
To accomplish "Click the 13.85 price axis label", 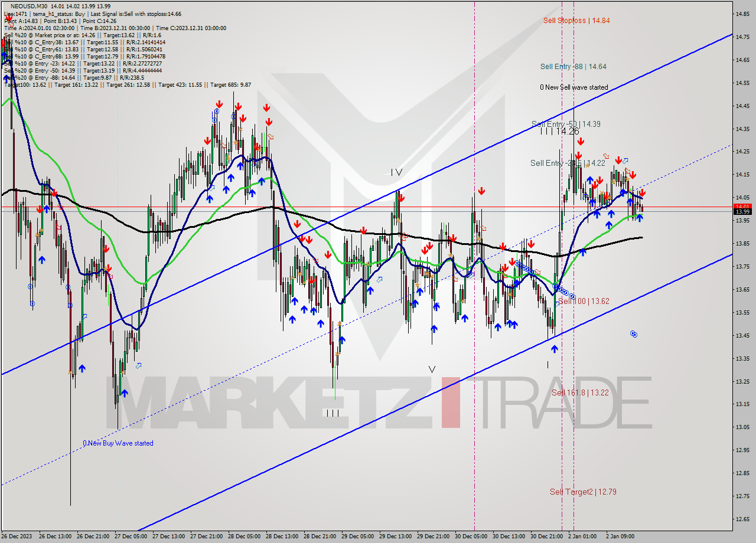I will 743,243.
